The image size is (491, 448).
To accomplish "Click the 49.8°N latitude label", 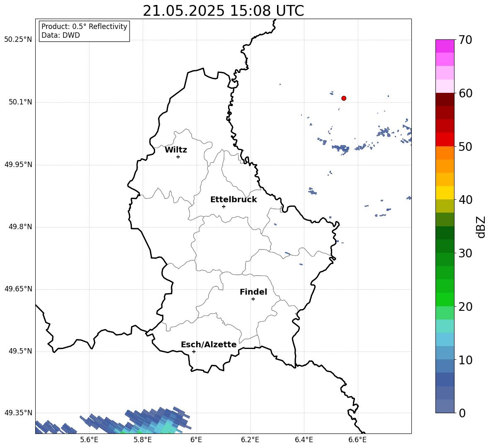I will 20,227.
